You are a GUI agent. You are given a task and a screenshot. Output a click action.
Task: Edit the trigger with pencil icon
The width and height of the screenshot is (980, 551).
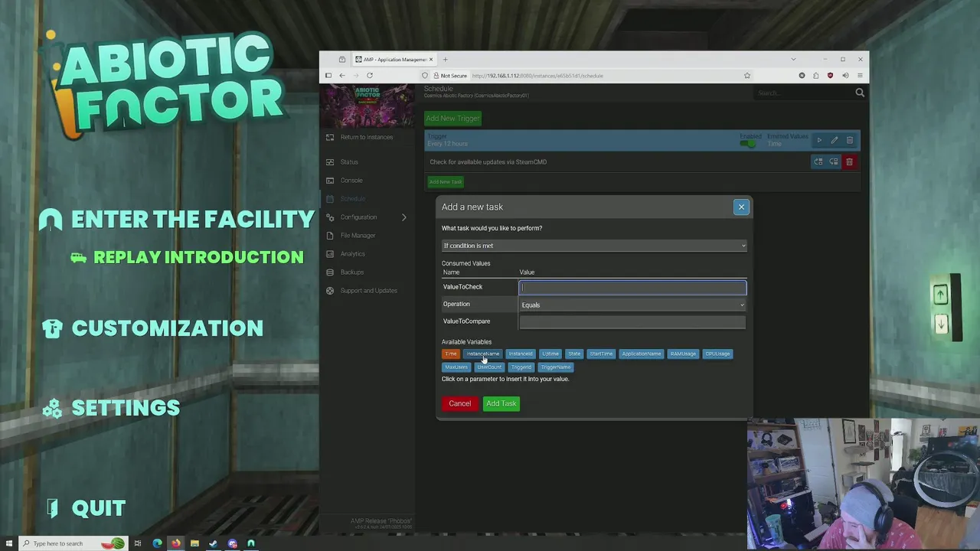point(835,141)
